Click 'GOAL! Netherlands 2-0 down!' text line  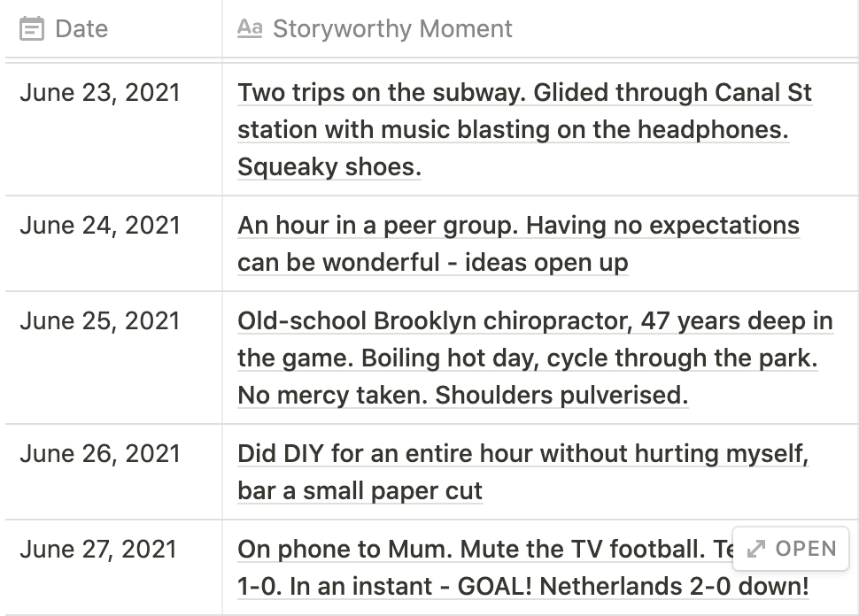click(633, 587)
